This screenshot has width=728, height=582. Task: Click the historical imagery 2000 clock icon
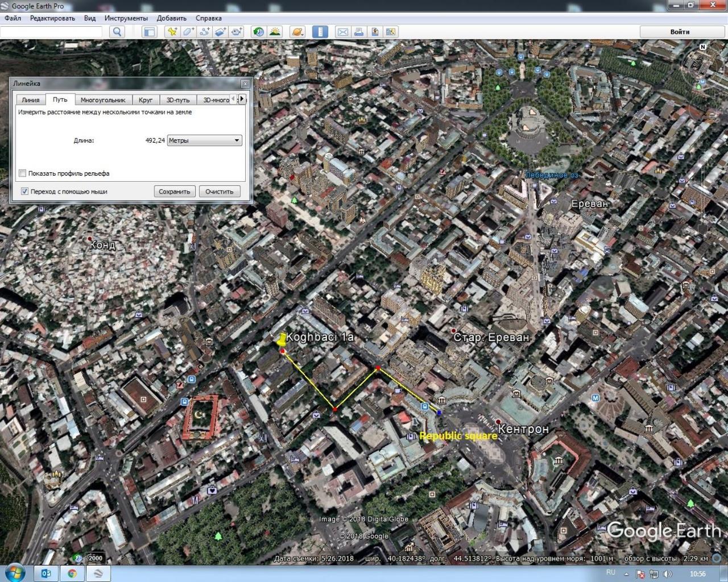[78, 558]
